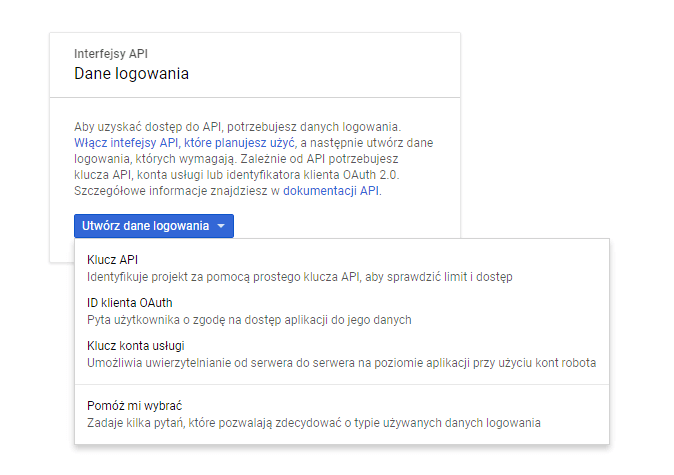This screenshot has width=674, height=475.
Task: Select the 'Pomóż mi wybrać' menu option
Action: (342, 414)
